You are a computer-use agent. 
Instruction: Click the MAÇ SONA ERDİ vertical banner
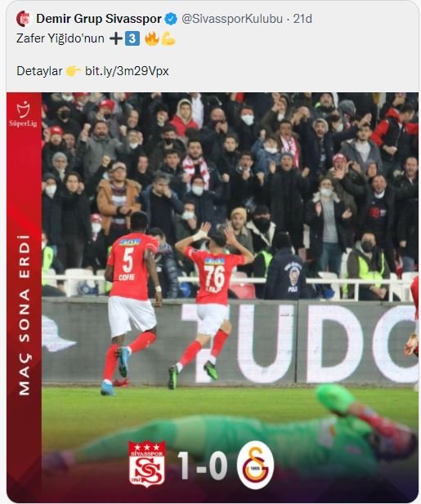(25, 315)
